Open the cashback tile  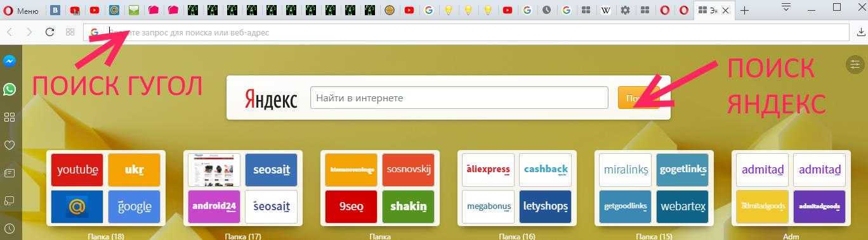(x=545, y=170)
